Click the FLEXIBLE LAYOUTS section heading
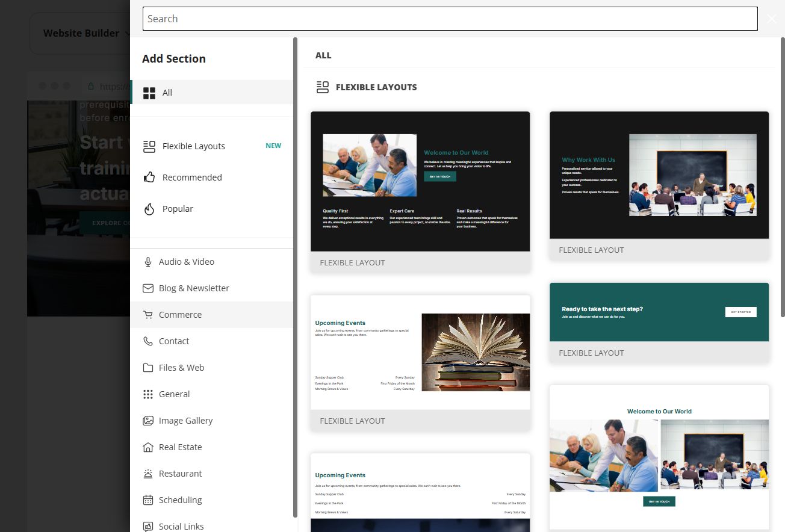785x532 pixels. coord(376,87)
